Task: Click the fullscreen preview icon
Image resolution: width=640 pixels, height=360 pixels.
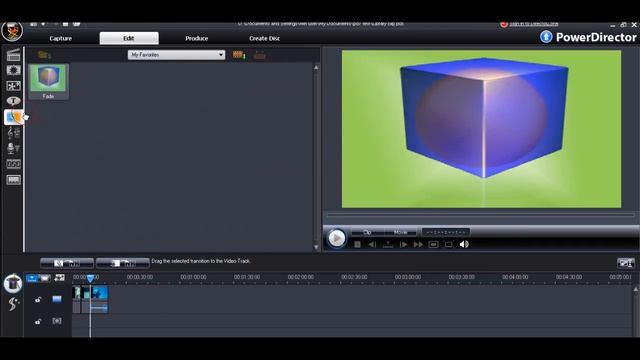Action: pos(449,244)
